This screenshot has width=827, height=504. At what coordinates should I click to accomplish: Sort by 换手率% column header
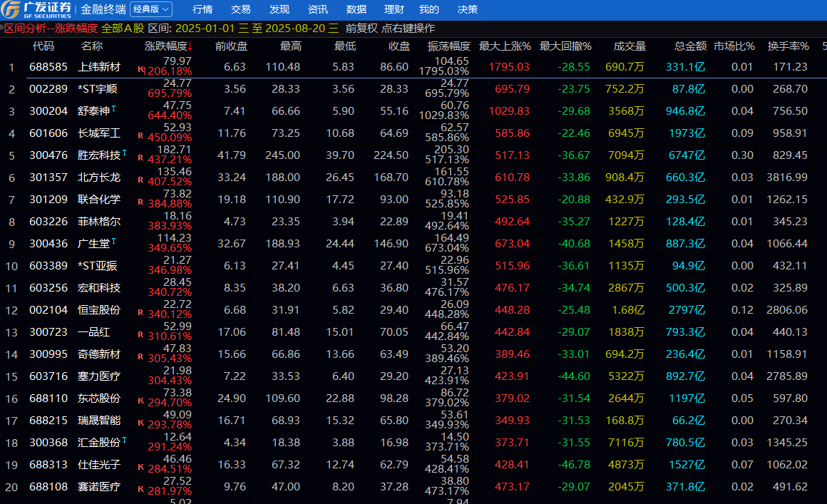pyautogui.click(x=788, y=46)
